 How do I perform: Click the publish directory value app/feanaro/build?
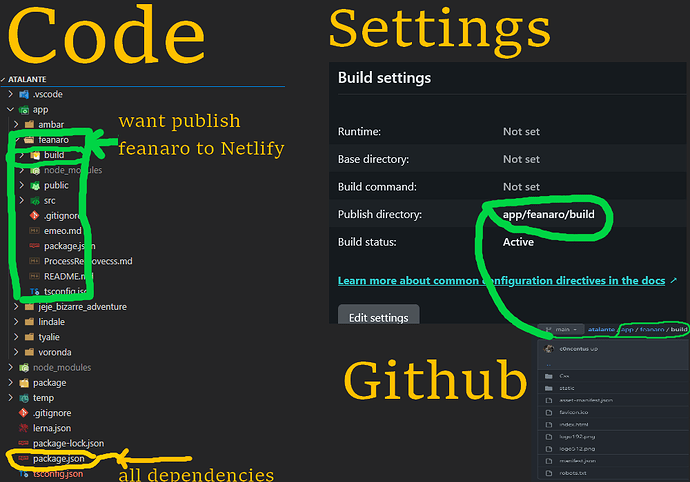548,214
